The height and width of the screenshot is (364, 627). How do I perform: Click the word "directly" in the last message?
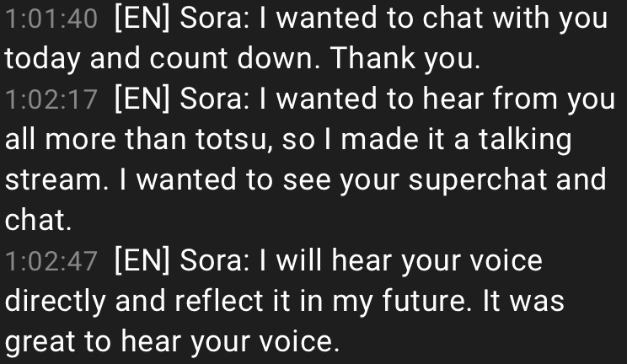(x=55, y=302)
